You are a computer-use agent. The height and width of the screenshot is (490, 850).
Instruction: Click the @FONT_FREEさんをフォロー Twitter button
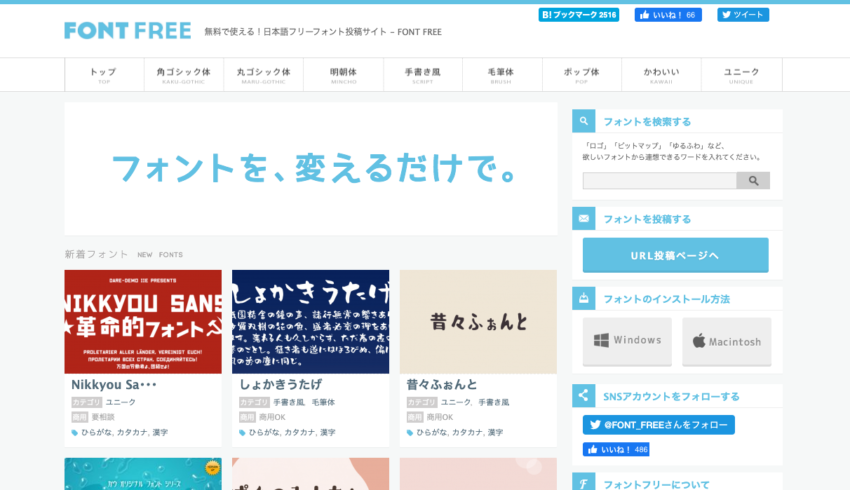tap(659, 425)
